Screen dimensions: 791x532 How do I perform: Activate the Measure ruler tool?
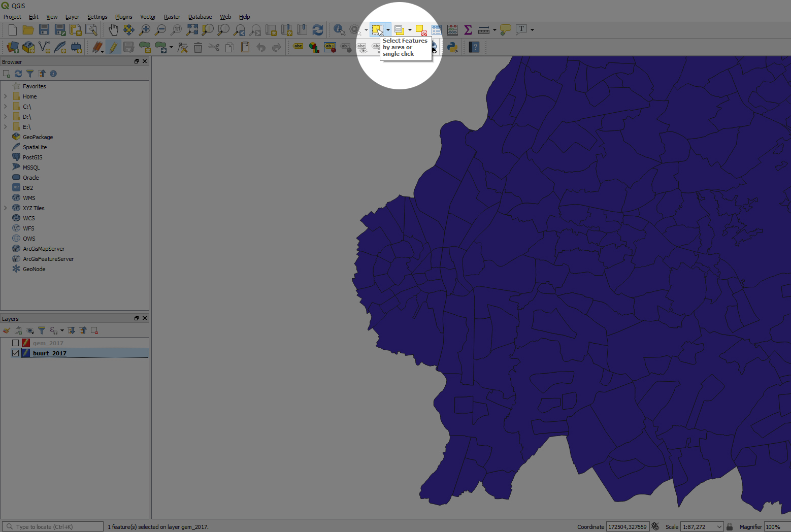click(x=484, y=30)
